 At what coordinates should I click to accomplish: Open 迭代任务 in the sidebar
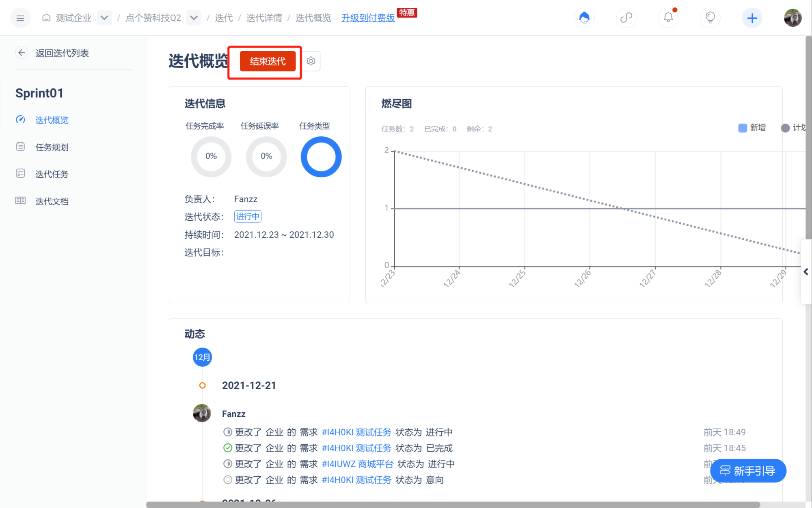tap(52, 174)
